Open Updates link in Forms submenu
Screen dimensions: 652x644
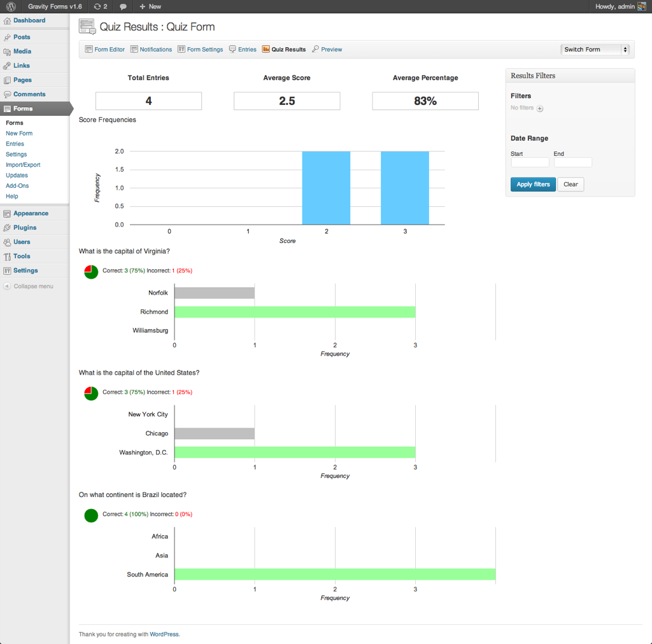(x=17, y=176)
